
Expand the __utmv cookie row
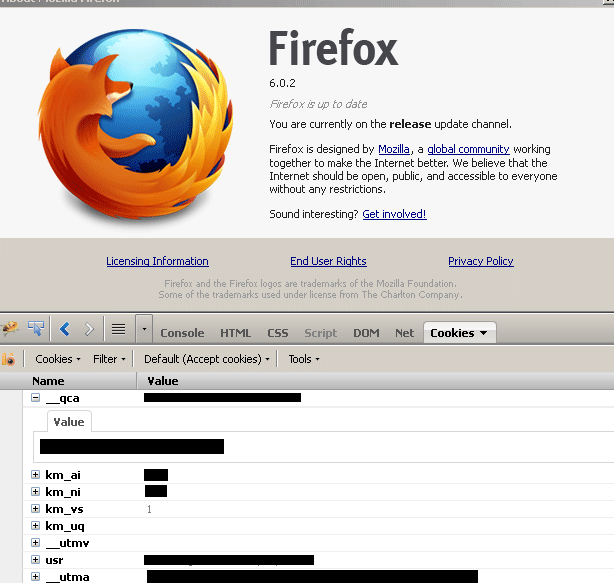(x=35, y=543)
